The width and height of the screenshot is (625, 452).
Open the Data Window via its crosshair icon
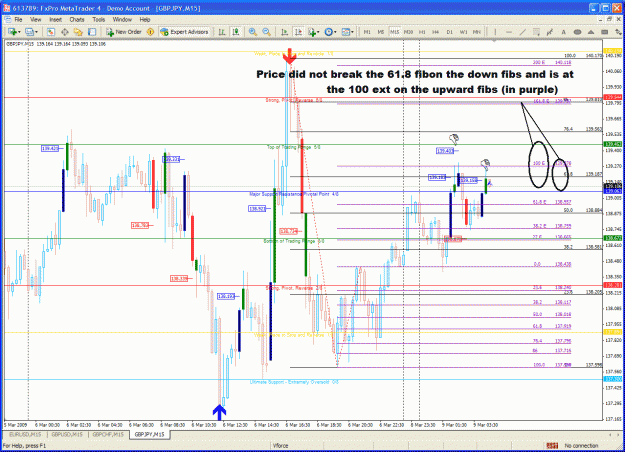click(65, 32)
